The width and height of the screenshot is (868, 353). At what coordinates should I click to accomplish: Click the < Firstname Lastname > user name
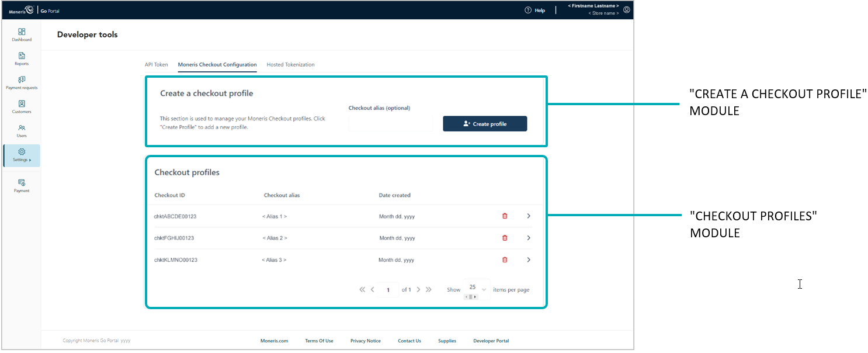[x=593, y=6]
